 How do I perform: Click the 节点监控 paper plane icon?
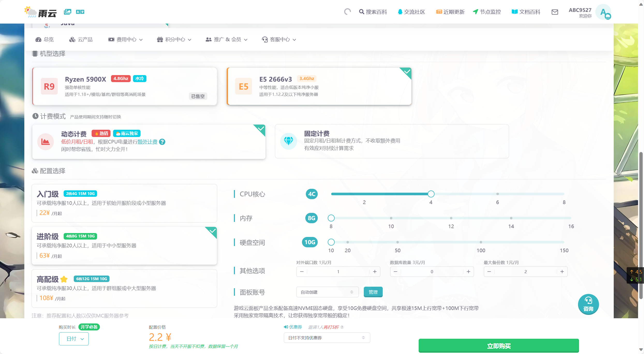tap(475, 12)
